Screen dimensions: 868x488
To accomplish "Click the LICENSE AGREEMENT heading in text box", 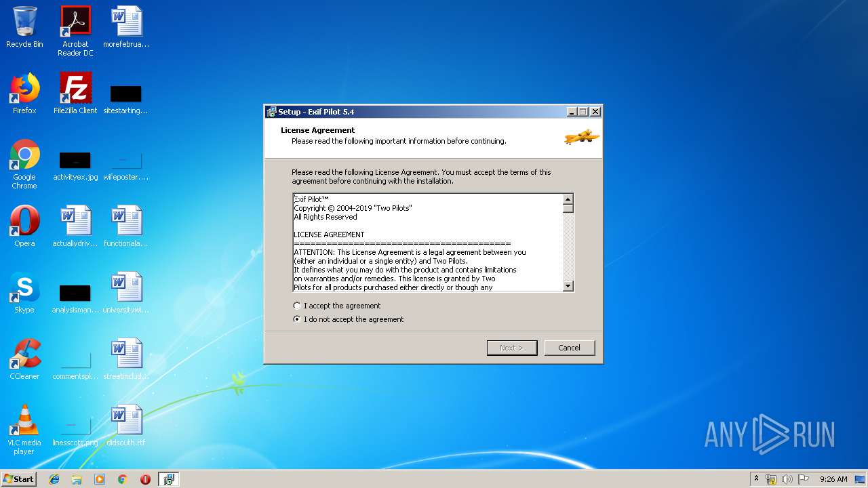I will [x=329, y=235].
